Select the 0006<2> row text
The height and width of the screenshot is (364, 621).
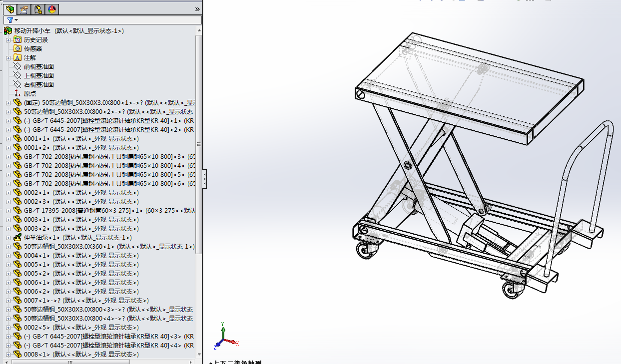click(x=81, y=292)
